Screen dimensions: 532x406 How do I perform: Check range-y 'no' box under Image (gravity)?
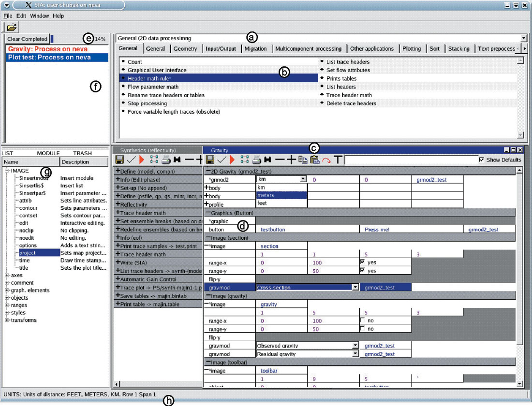(362, 329)
